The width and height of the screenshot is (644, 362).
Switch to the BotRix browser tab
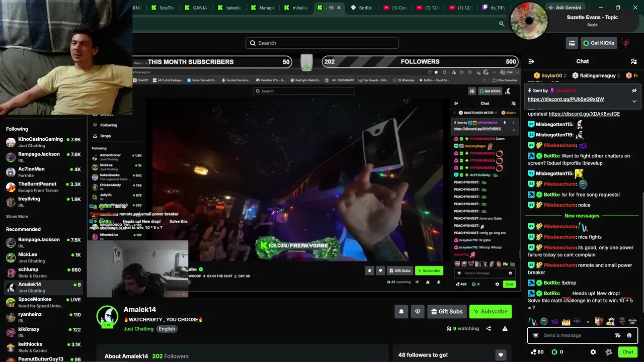pos(362,8)
